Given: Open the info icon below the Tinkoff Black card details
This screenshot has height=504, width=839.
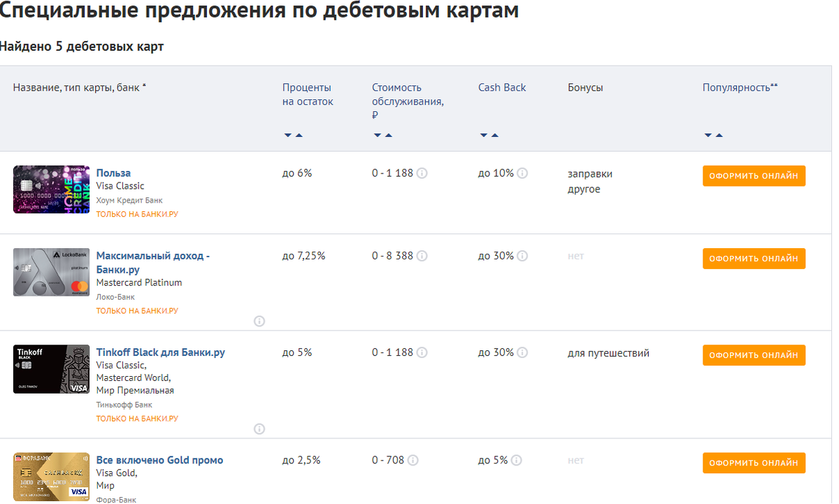Looking at the screenshot, I should click(259, 429).
